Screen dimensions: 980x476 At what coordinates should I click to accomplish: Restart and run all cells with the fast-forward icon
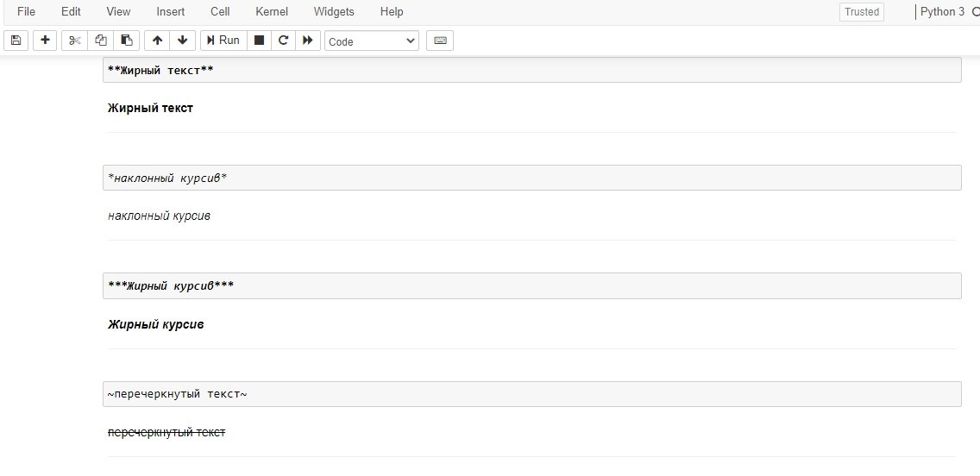[307, 41]
